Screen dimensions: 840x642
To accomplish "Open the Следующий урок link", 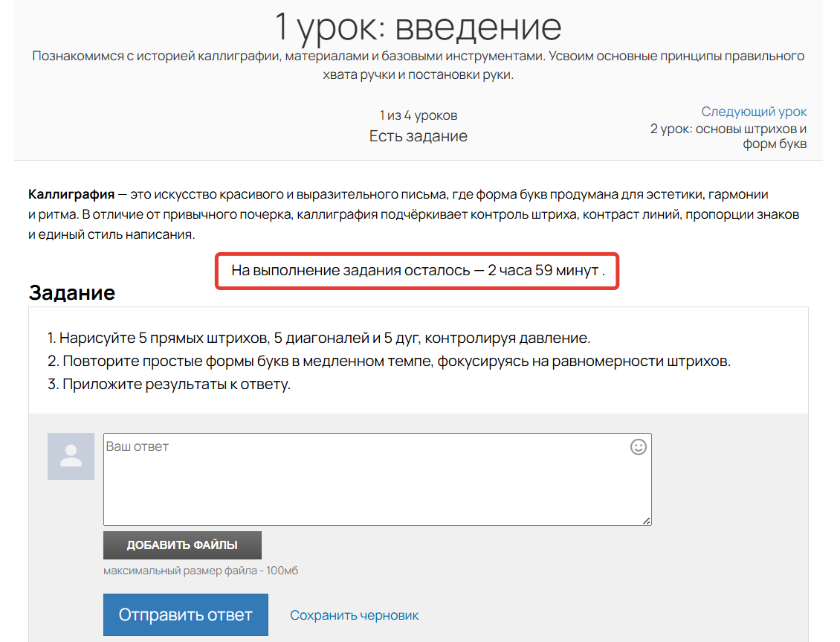I will 754,111.
